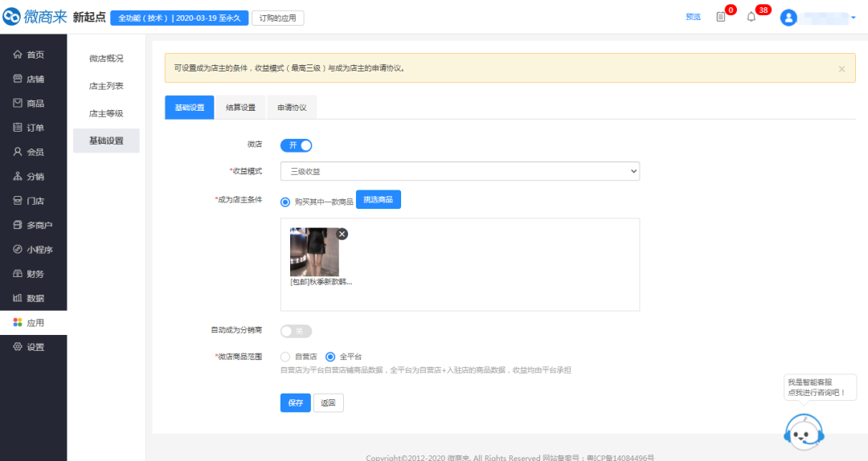The width and height of the screenshot is (868, 461).
Task: Open the selected product thumbnail image
Action: tap(314, 252)
